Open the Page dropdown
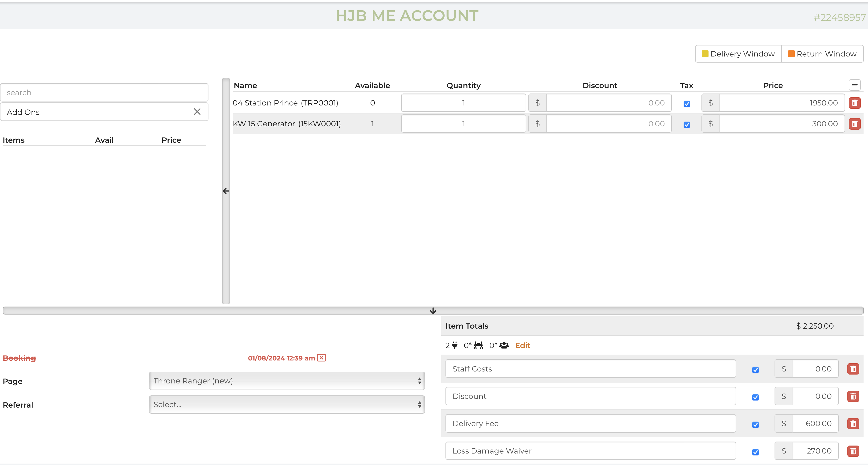 tap(287, 381)
